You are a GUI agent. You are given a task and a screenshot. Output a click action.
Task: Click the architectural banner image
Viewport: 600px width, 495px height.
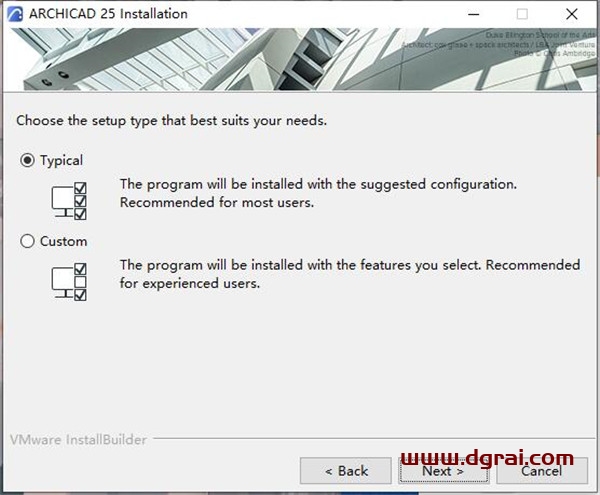pos(300,59)
